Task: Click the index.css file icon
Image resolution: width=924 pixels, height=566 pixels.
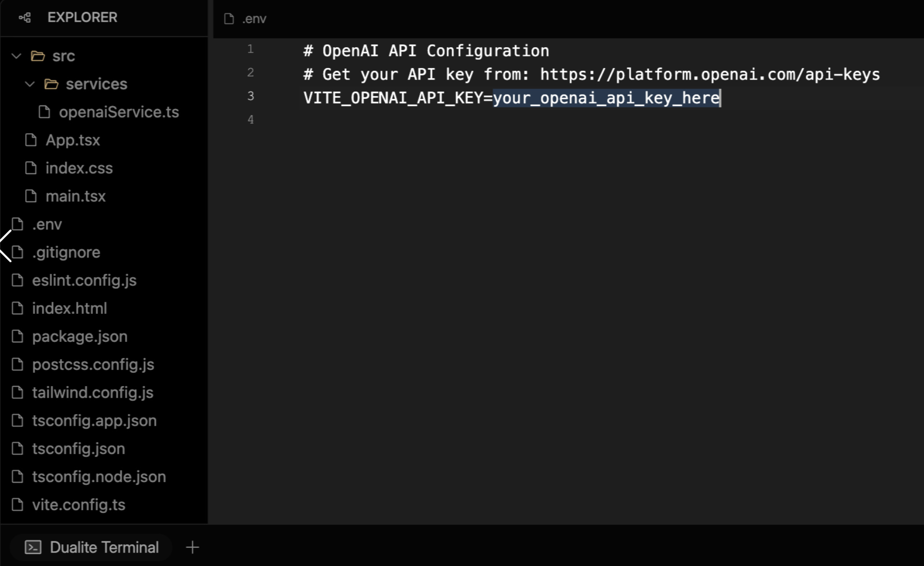Action: [31, 168]
